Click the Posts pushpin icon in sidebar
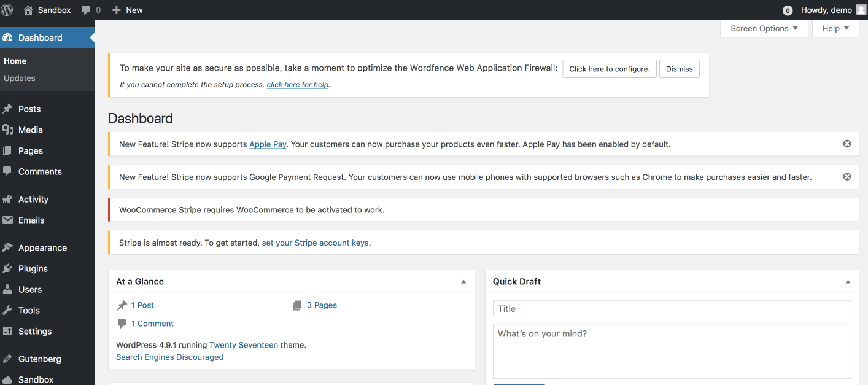Screen dimensions: 868x385 7,109
